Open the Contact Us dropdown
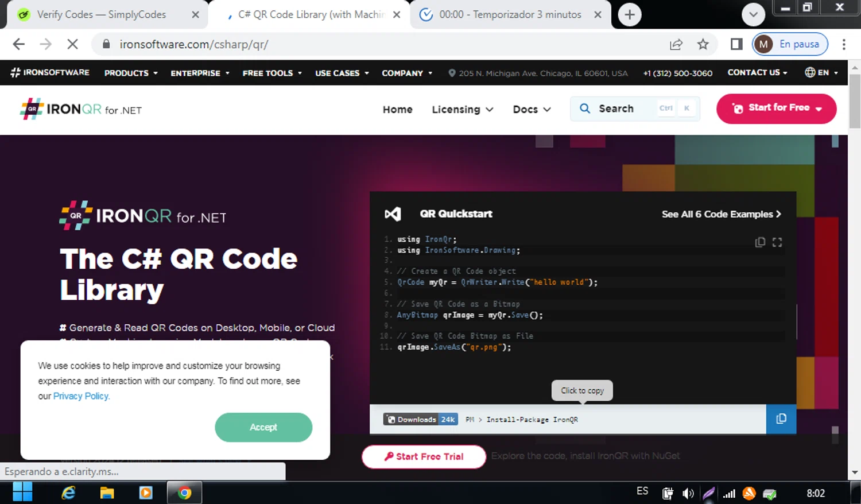 click(757, 73)
